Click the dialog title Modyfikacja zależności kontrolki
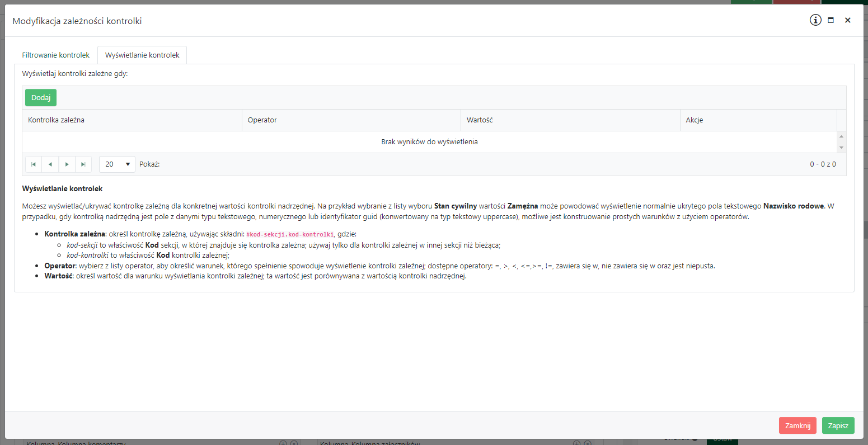868x445 pixels. (x=77, y=21)
